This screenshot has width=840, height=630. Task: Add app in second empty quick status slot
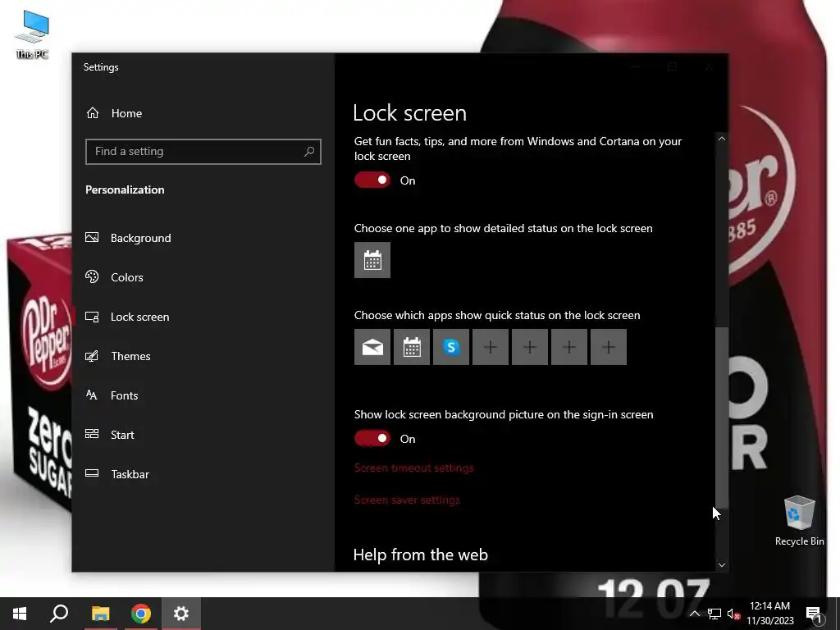click(530, 347)
